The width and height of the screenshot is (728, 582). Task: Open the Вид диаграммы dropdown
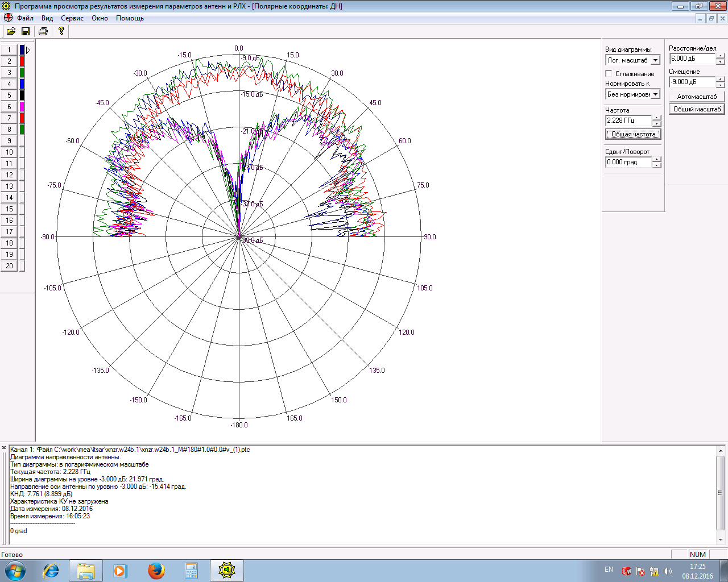[655, 60]
